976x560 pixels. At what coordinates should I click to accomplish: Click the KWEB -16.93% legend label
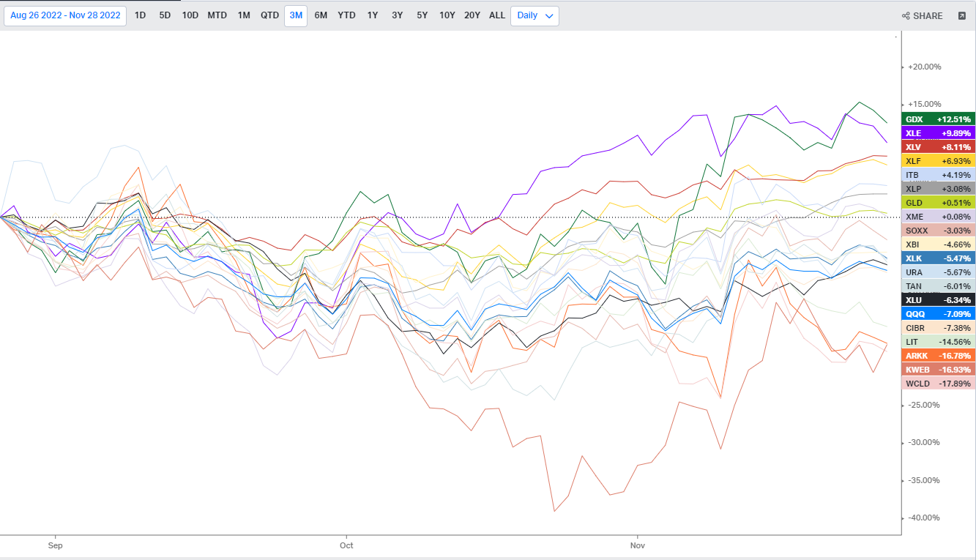pos(938,370)
